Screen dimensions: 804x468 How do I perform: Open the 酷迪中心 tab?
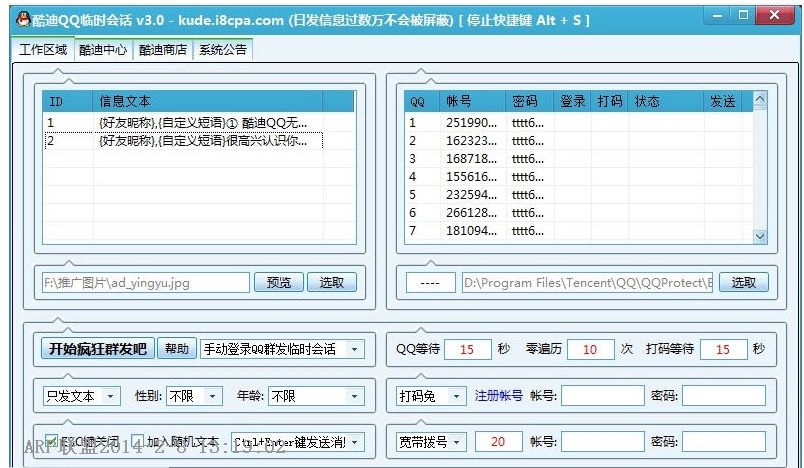[103, 50]
